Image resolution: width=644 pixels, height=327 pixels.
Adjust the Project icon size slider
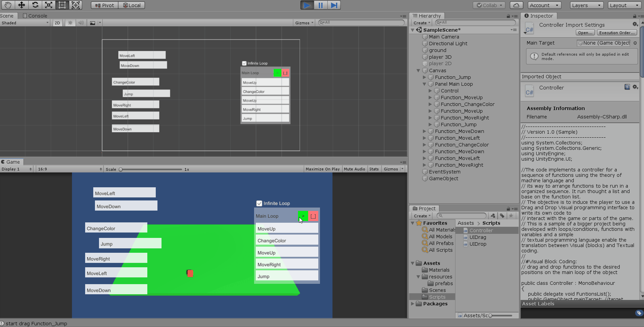[x=500, y=316]
